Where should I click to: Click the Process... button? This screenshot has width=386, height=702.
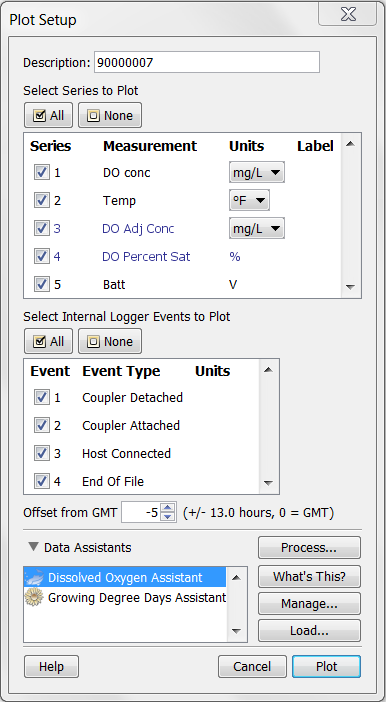309,548
